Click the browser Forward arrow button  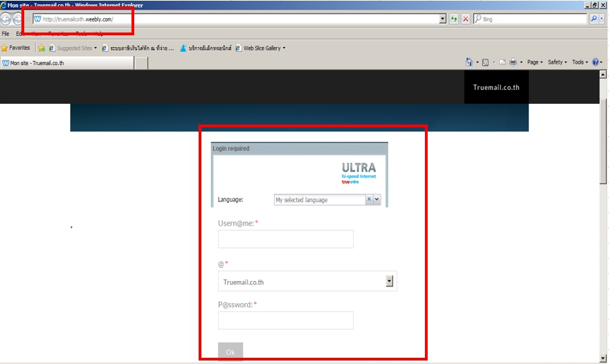[x=17, y=19]
